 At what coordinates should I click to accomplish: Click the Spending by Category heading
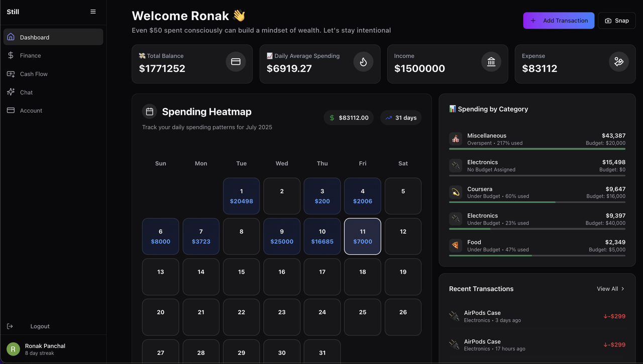click(x=488, y=109)
